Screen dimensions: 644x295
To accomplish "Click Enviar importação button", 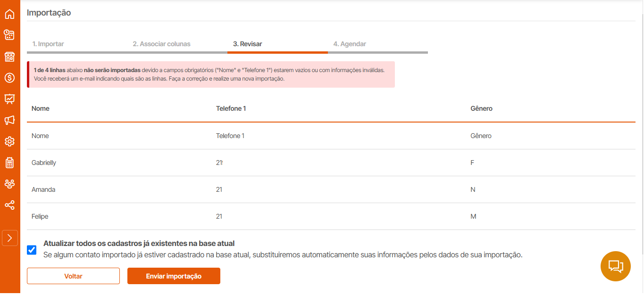I will point(174,276).
